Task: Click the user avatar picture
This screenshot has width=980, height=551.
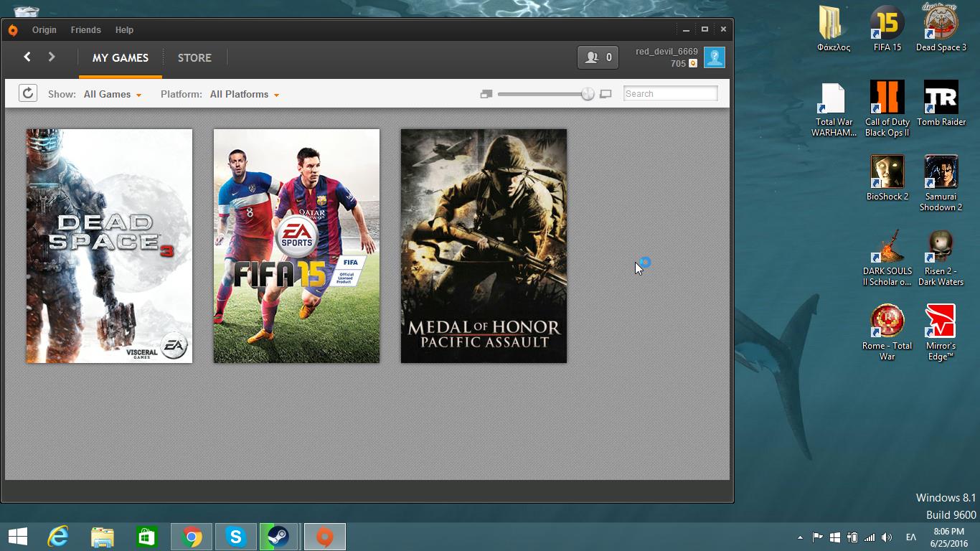Action: [714, 57]
